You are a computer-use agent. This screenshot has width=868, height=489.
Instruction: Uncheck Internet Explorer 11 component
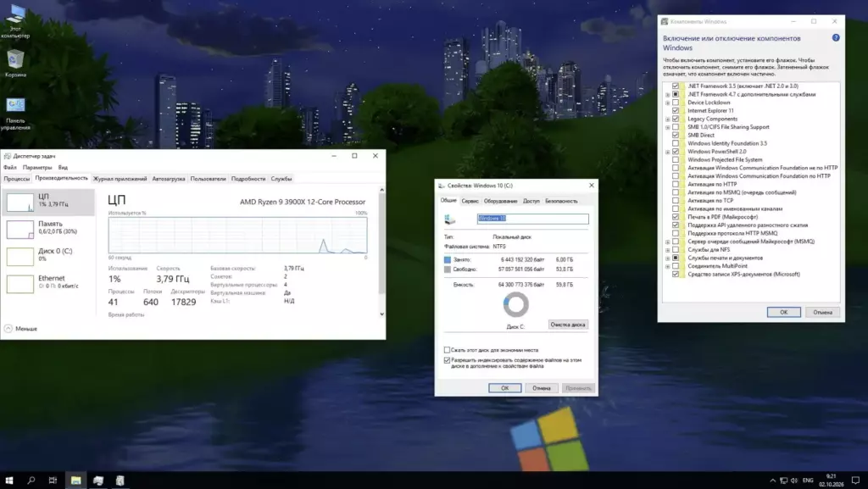[676, 111]
